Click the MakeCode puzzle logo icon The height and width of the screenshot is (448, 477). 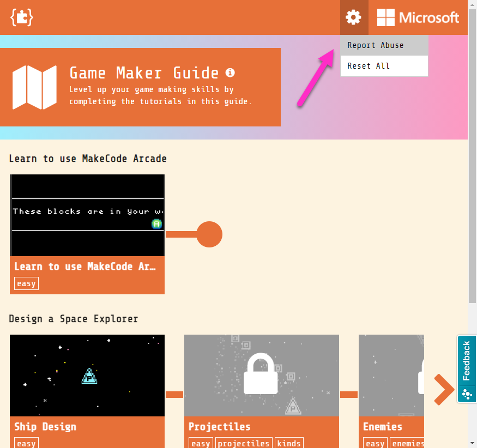[x=22, y=17]
